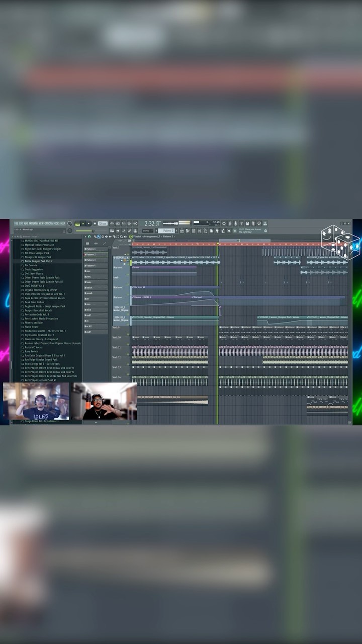This screenshot has height=644, width=362.
Task: Click the magnet snap icon in playlist
Action: (x=90, y=236)
